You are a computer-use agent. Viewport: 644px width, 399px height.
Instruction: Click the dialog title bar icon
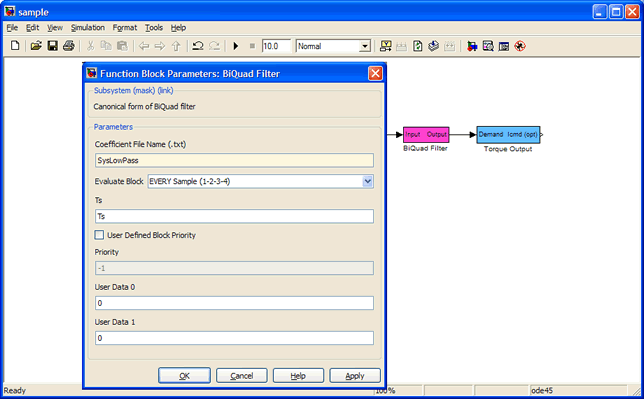click(92, 73)
